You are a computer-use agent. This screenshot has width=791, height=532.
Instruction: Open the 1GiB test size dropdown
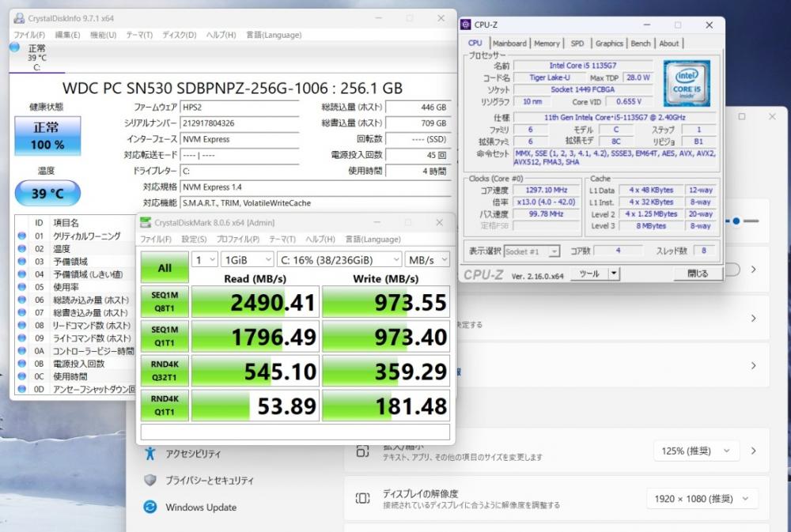245,259
